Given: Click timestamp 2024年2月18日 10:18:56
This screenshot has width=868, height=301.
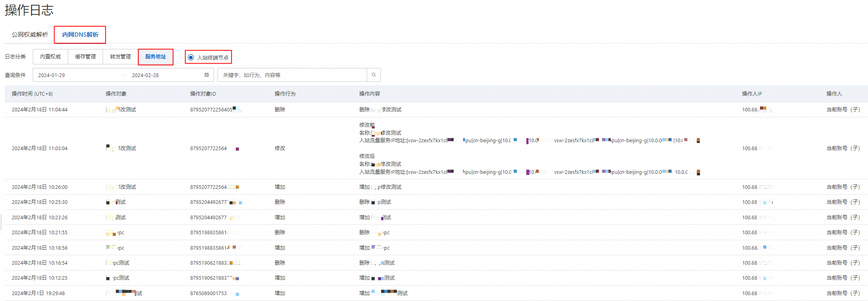Looking at the screenshot, I should 39,248.
